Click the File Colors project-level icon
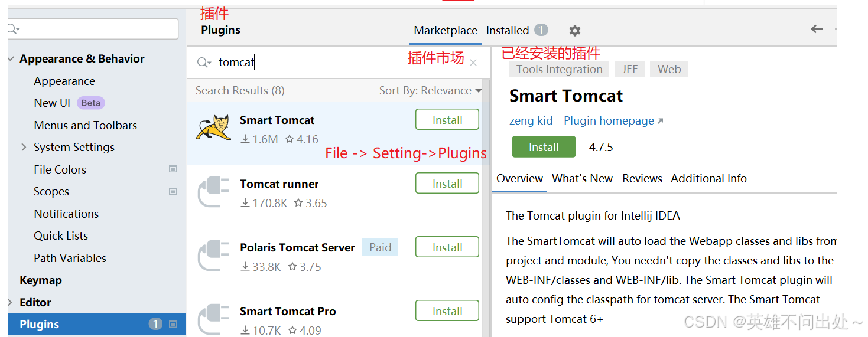The image size is (868, 337). [x=173, y=169]
